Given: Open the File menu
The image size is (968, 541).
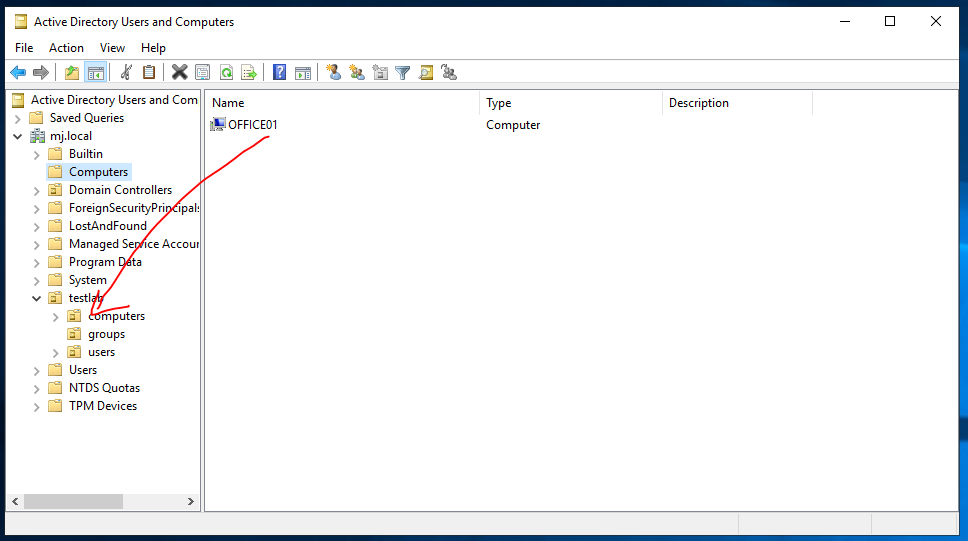Looking at the screenshot, I should tap(24, 48).
